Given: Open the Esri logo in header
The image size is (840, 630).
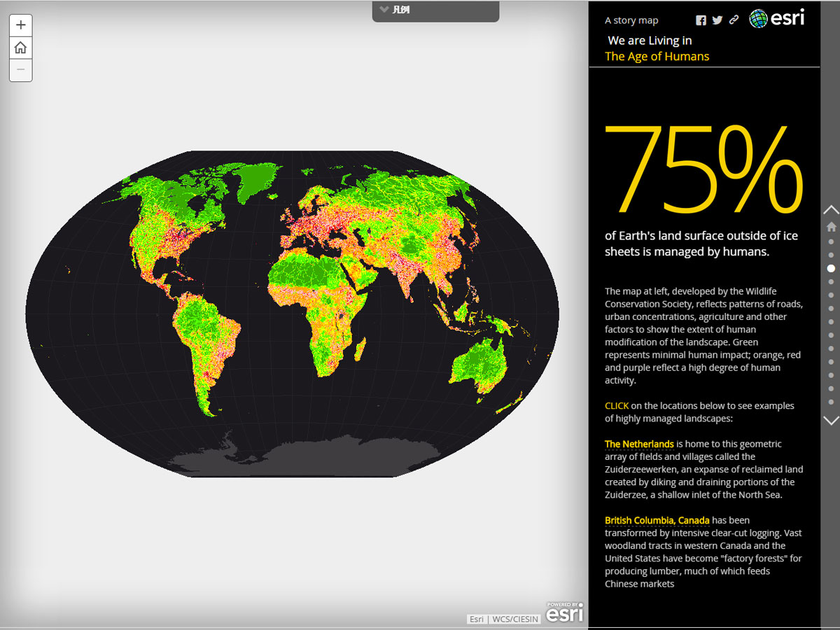Looking at the screenshot, I should [776, 19].
